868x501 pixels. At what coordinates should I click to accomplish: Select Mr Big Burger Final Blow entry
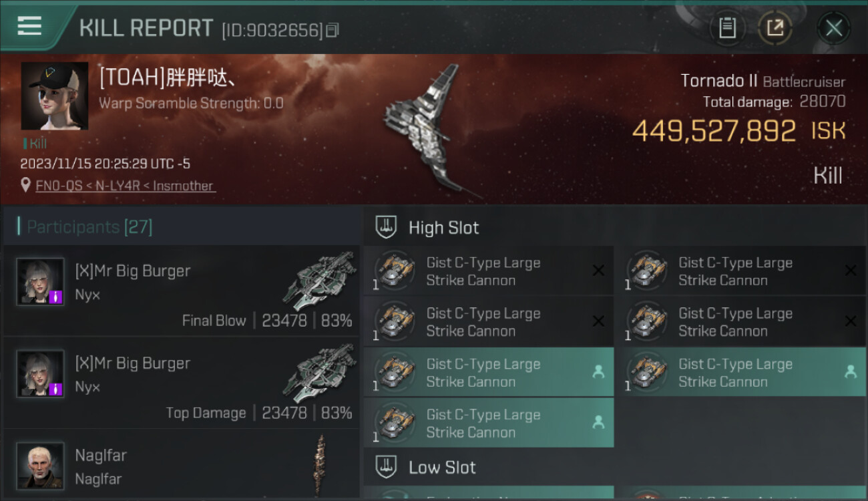tap(181, 291)
